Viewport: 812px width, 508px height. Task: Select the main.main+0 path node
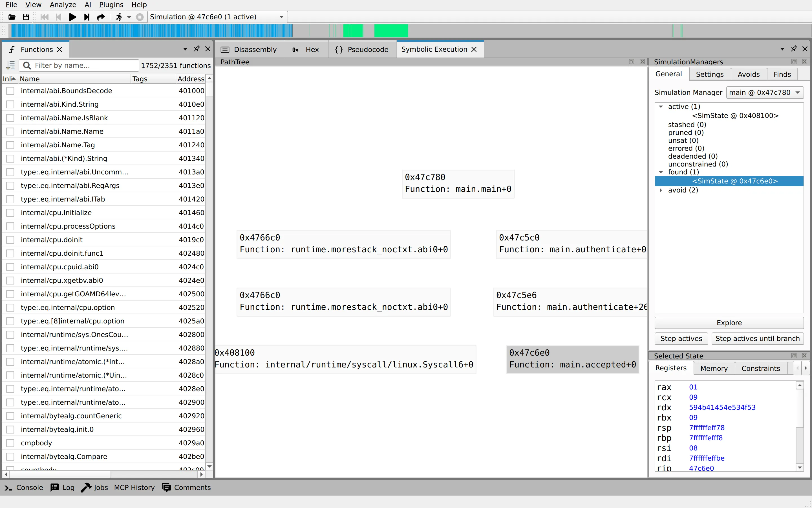[x=458, y=183]
